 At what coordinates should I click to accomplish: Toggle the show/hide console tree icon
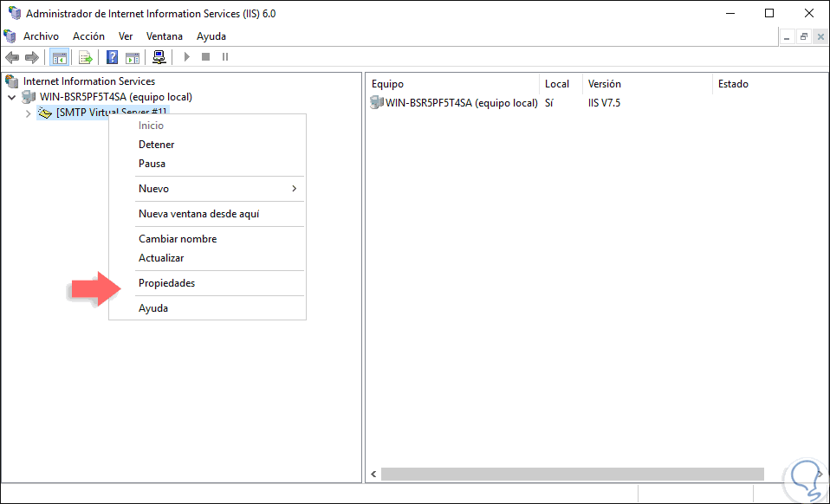(59, 57)
